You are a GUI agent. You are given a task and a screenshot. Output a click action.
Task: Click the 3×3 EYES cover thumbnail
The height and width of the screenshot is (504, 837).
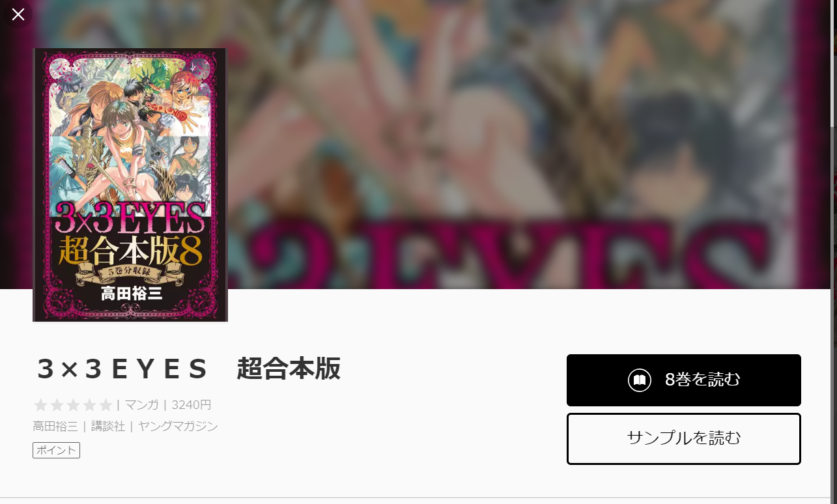[x=130, y=185]
